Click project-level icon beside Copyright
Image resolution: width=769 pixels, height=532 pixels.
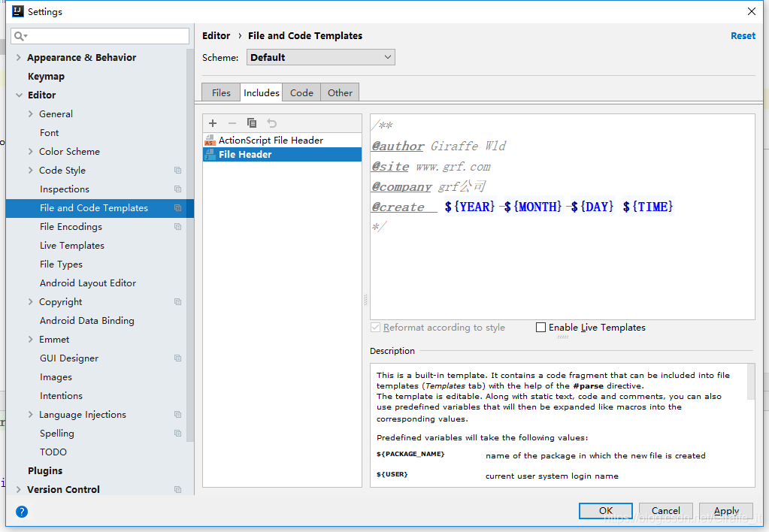(x=177, y=301)
